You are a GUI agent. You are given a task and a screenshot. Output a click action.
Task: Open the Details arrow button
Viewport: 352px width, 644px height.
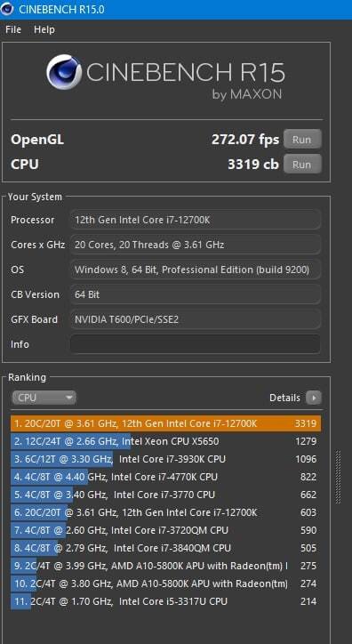314,398
